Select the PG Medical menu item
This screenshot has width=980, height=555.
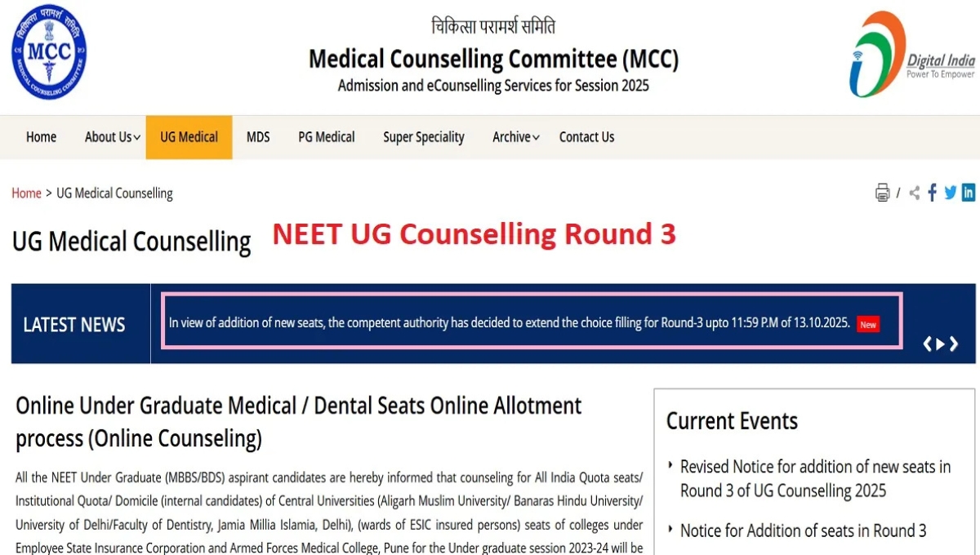click(x=327, y=137)
